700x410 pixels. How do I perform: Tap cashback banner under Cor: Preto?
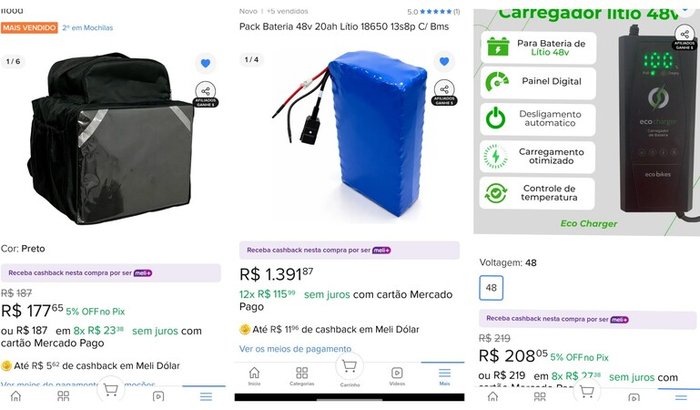(x=111, y=273)
